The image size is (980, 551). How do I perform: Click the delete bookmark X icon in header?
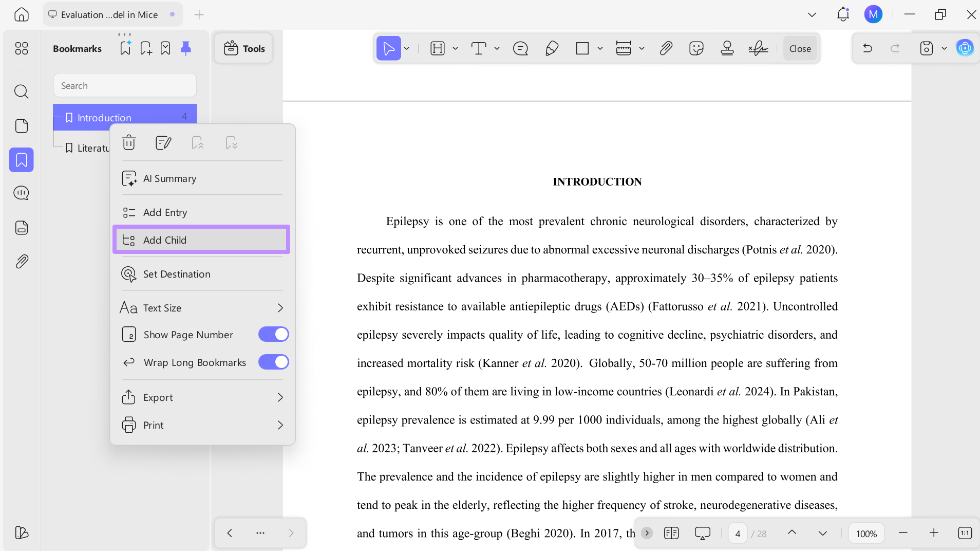[x=165, y=48]
